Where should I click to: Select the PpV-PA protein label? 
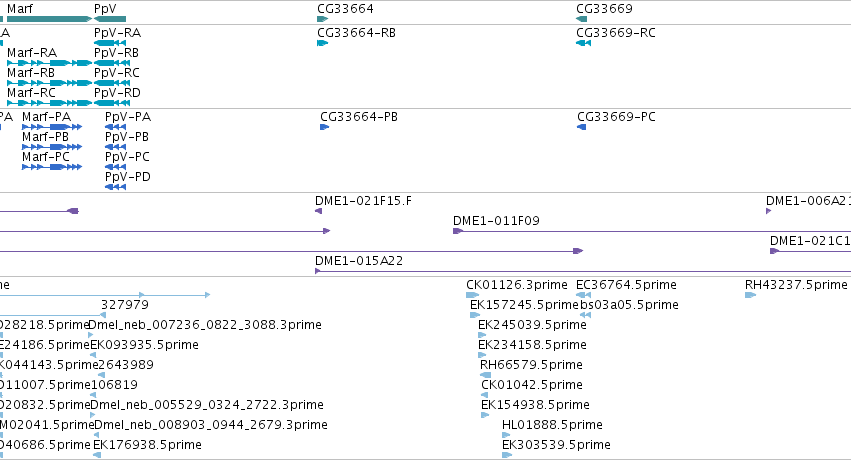pos(128,117)
